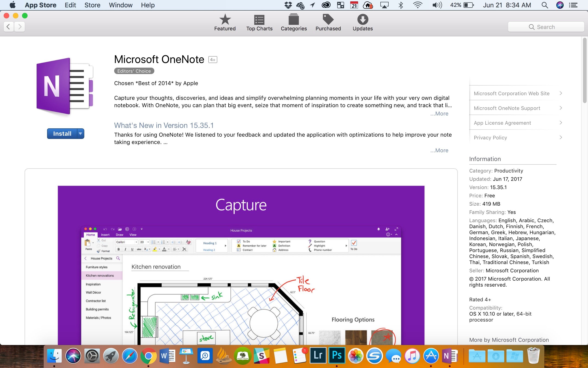Image resolution: width=588 pixels, height=368 pixels.
Task: Click the Editors' Choice badge
Action: pyautogui.click(x=134, y=71)
